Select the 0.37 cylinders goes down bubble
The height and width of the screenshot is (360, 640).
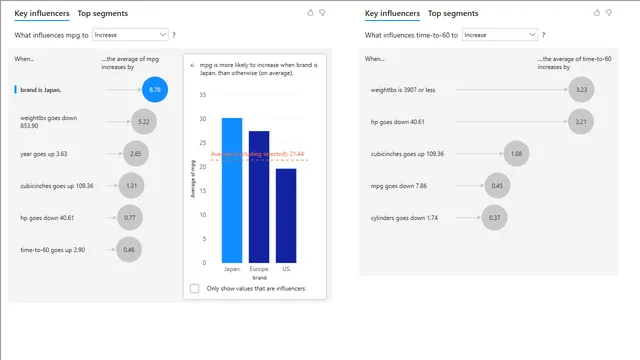coord(494,218)
